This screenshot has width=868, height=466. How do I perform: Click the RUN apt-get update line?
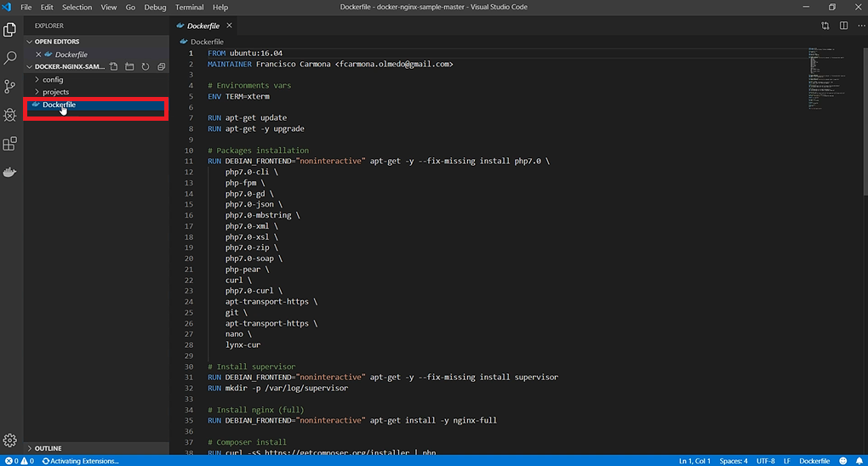point(248,118)
